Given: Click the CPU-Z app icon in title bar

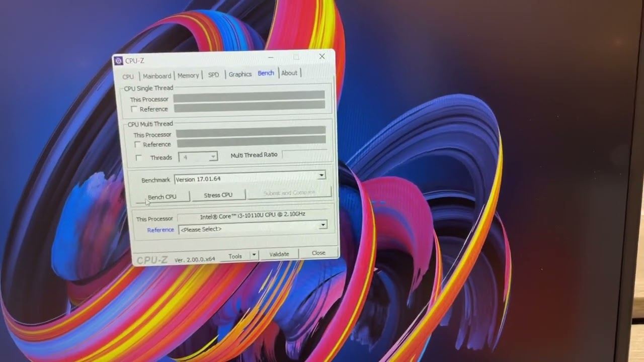Looking at the screenshot, I should pos(119,61).
